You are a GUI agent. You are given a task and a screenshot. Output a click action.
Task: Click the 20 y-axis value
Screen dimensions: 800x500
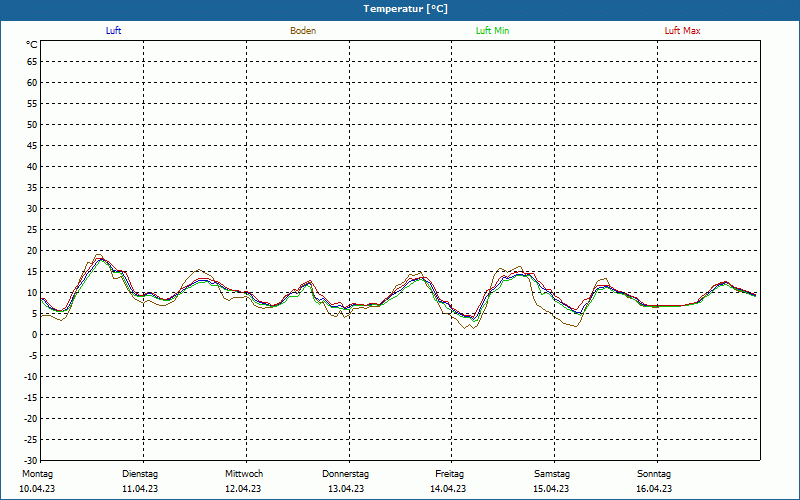[x=32, y=251]
